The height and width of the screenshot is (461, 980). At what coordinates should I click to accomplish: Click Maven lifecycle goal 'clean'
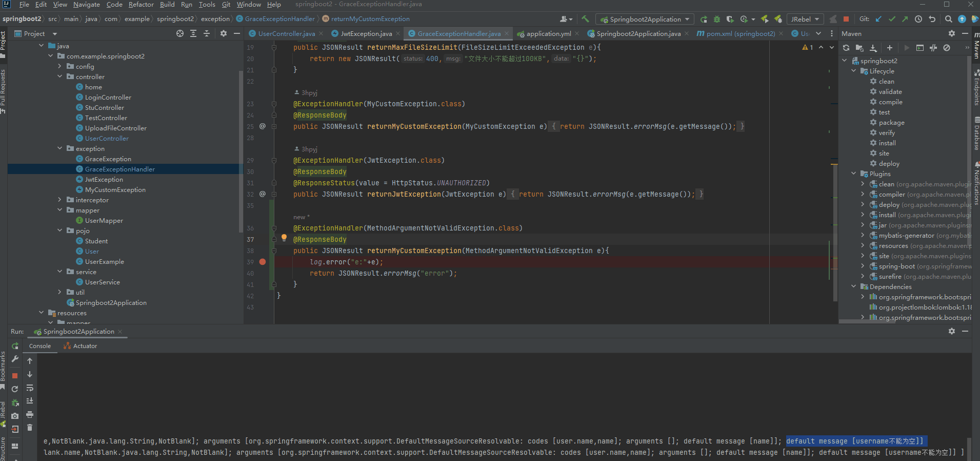886,81
